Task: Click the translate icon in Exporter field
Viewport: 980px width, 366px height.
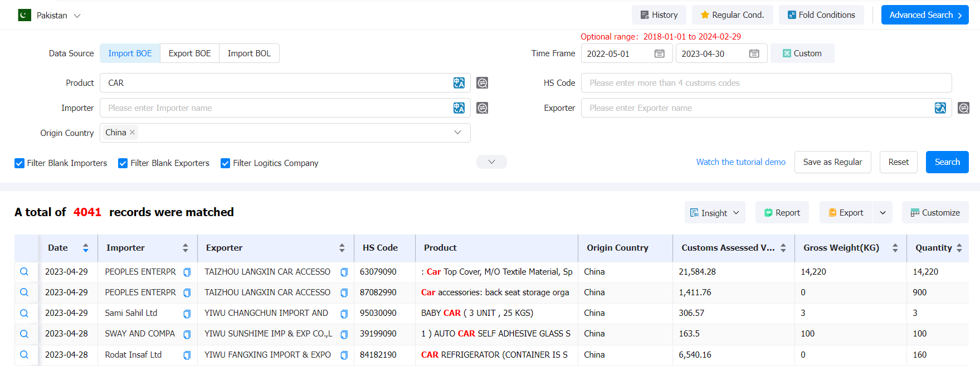Action: pos(940,108)
